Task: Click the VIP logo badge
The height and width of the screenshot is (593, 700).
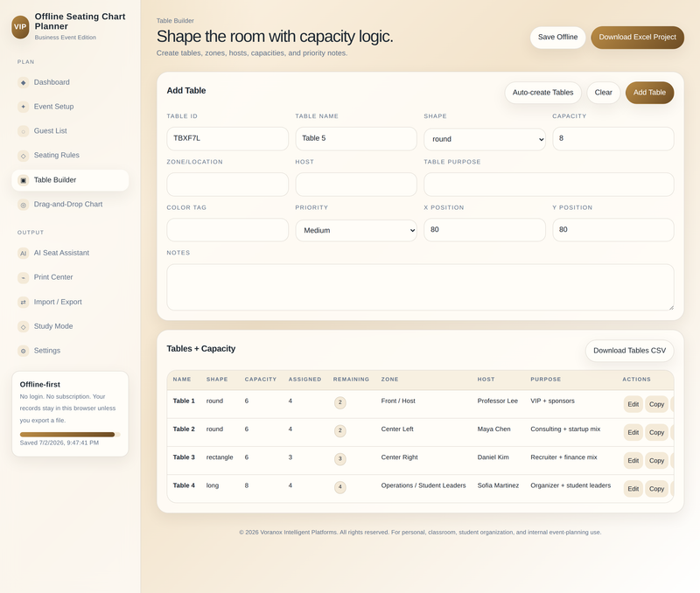Action: [20, 27]
